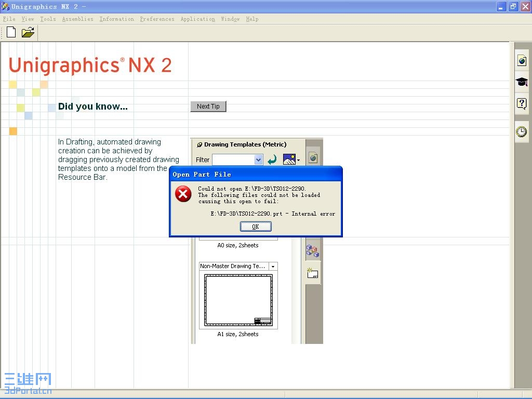Image resolution: width=532 pixels, height=399 pixels.
Task: Click the colored cubes icon in embedded panel
Action: (x=312, y=251)
